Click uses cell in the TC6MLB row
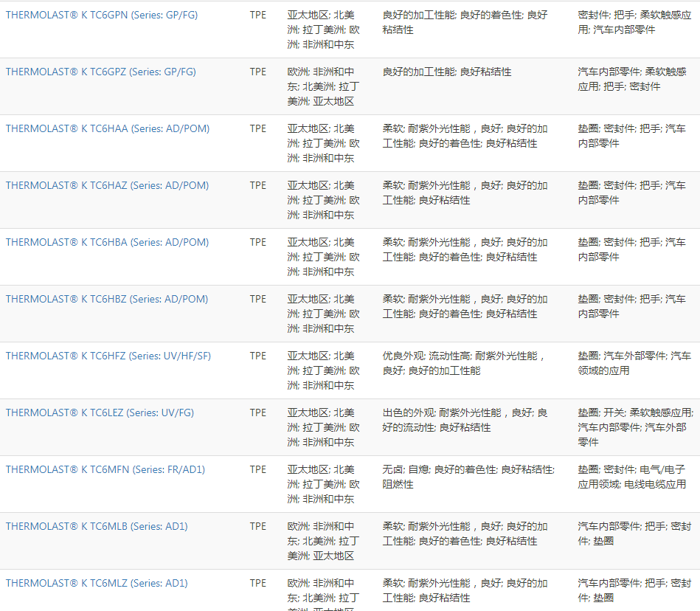This screenshot has width=700, height=611. click(x=634, y=534)
